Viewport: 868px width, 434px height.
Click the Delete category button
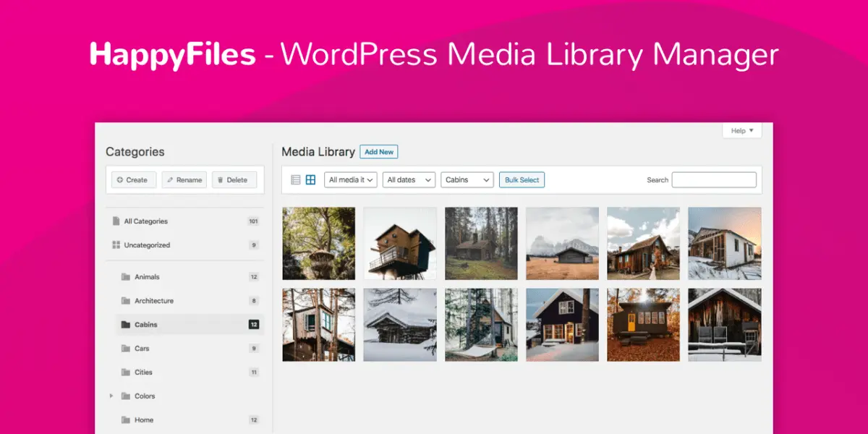(234, 180)
